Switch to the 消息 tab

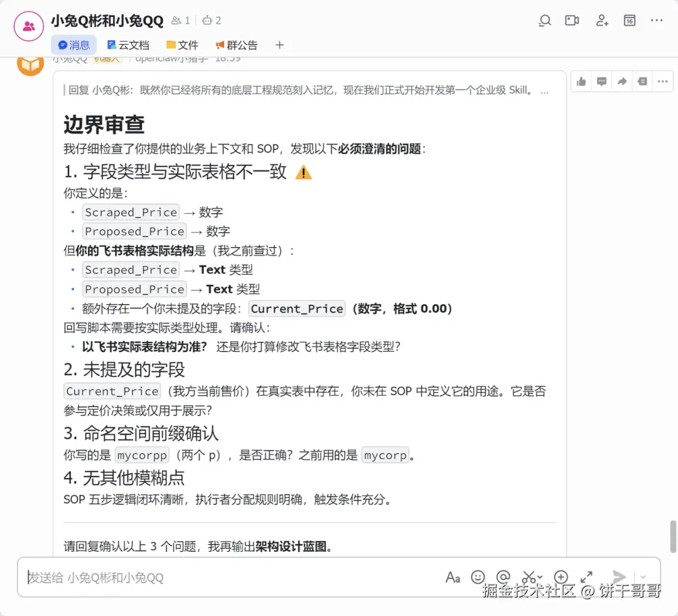[x=73, y=45]
